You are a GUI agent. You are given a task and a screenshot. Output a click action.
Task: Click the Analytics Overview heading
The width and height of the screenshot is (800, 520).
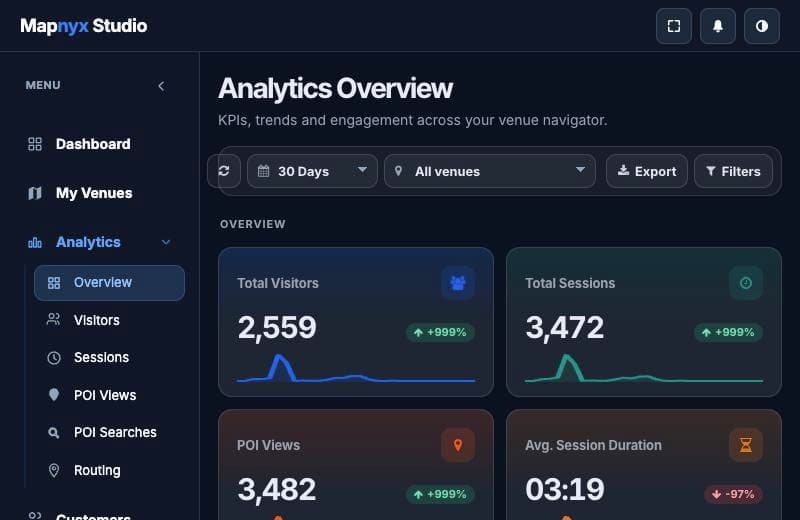pyautogui.click(x=335, y=88)
